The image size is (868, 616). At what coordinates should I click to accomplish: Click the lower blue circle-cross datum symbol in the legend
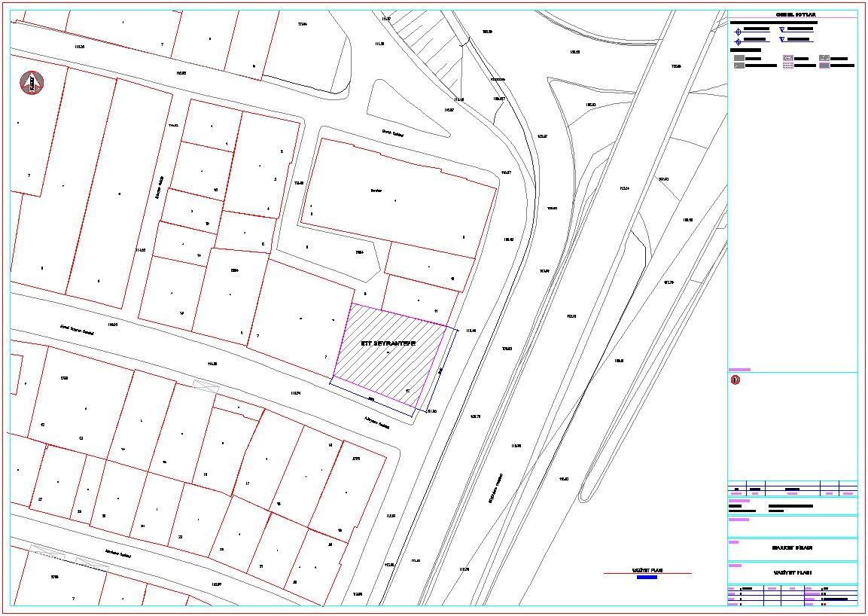coord(738,42)
